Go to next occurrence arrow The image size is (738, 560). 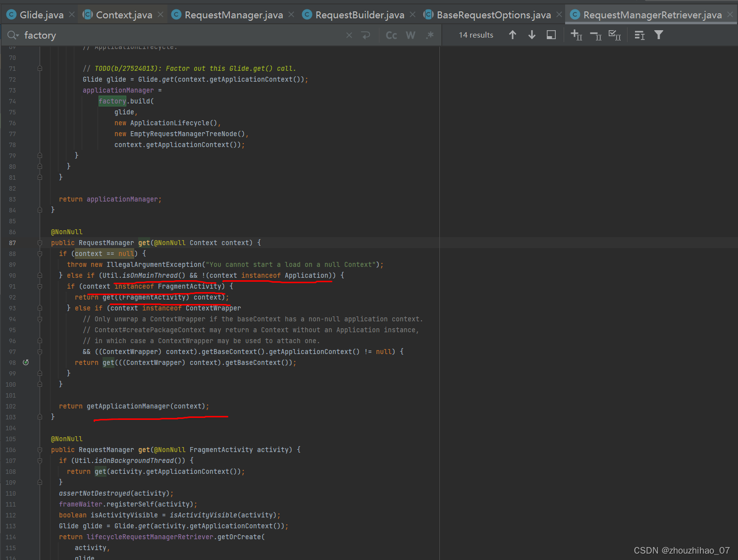pos(532,35)
